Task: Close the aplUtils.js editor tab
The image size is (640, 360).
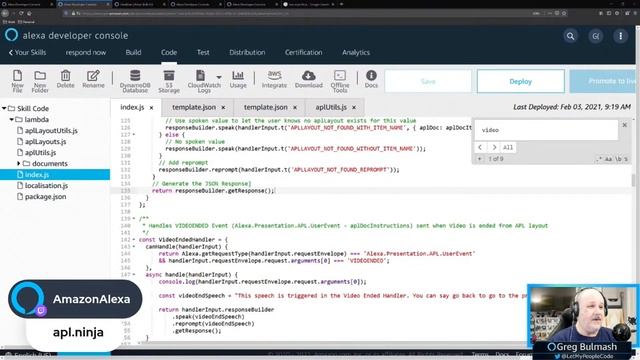Action: tap(354, 108)
